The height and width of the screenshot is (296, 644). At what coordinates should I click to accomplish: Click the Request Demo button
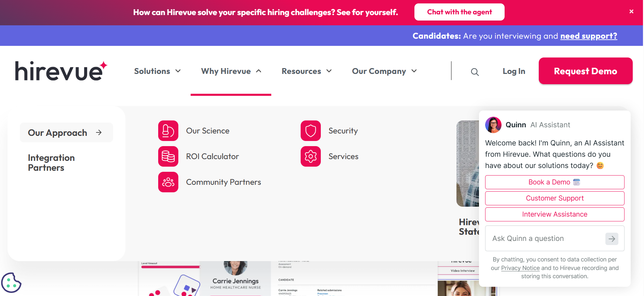585,71
